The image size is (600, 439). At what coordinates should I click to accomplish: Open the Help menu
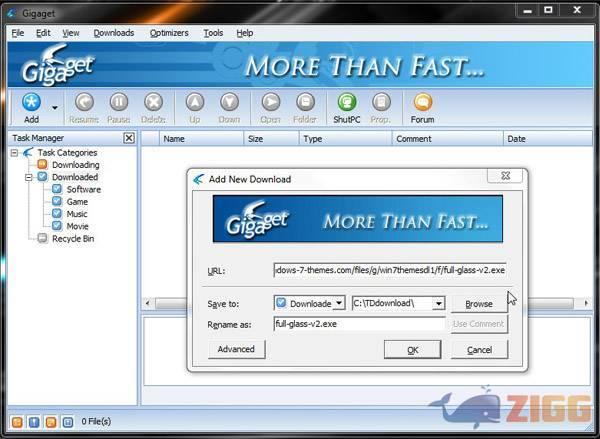245,33
